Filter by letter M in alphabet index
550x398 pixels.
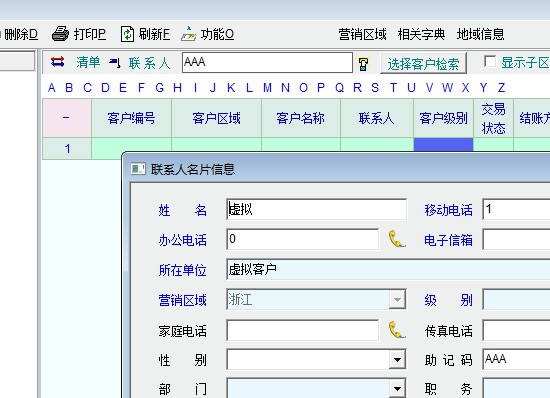click(267, 87)
